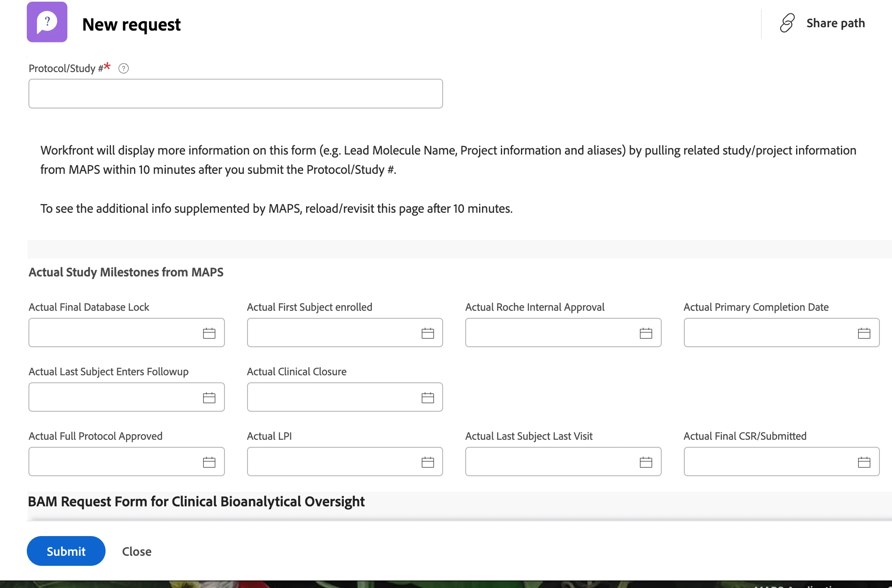Click the purple New request icon
Viewport: 892px width, 588px height.
[x=47, y=22]
